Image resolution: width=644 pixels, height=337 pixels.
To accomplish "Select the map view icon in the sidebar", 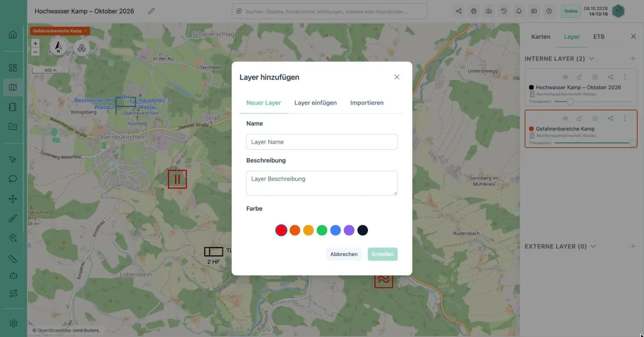I will [x=13, y=87].
